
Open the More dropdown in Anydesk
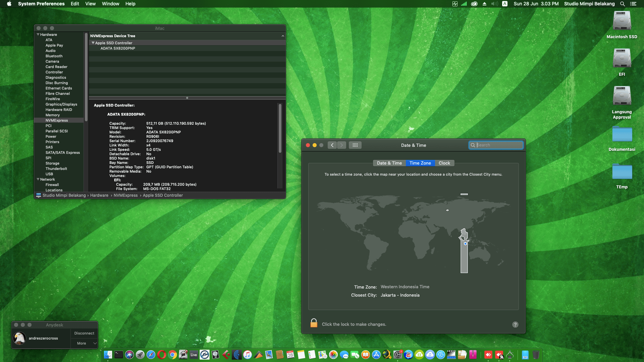pos(84,343)
